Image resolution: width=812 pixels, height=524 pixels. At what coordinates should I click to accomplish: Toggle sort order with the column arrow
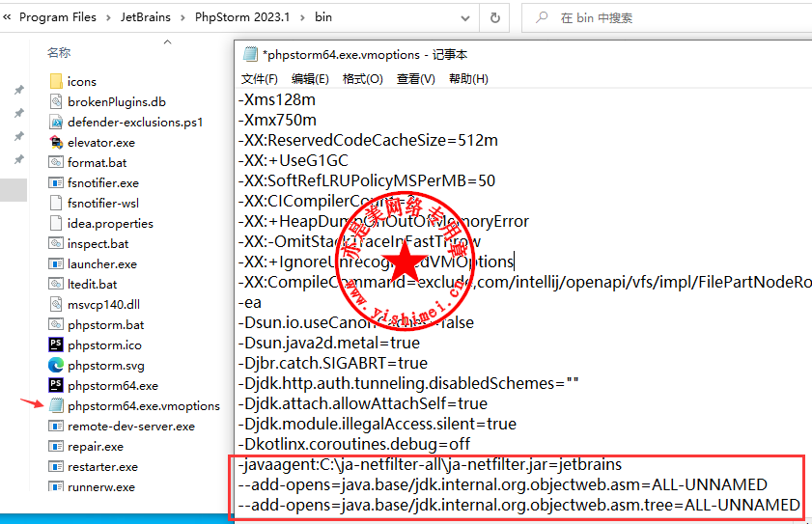[x=167, y=41]
